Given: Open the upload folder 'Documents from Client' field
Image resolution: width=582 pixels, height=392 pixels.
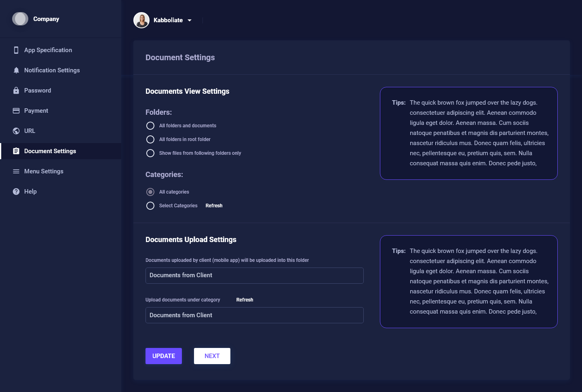Looking at the screenshot, I should click(x=254, y=276).
